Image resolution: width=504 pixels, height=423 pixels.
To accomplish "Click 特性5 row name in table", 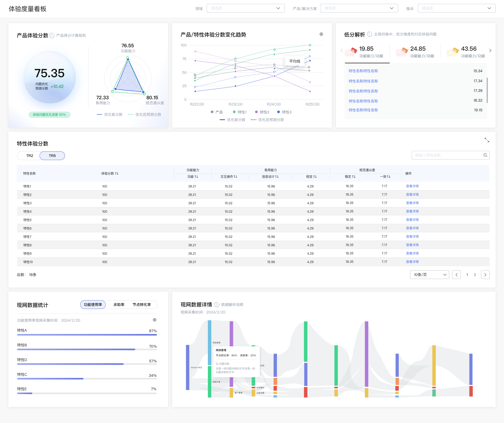I will click(27, 220).
